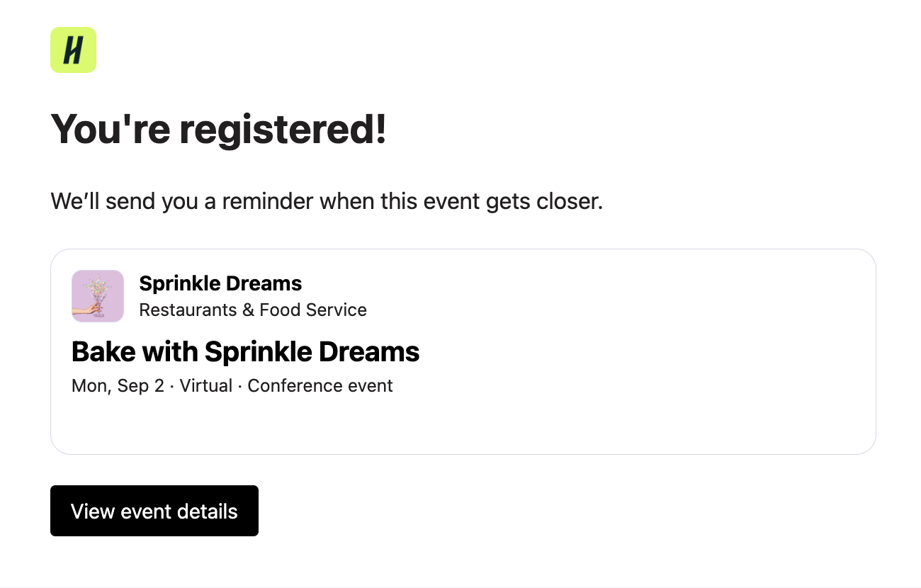Screen dimensions: 921x588
Task: Click the You're registered! headline
Action: [217, 129]
